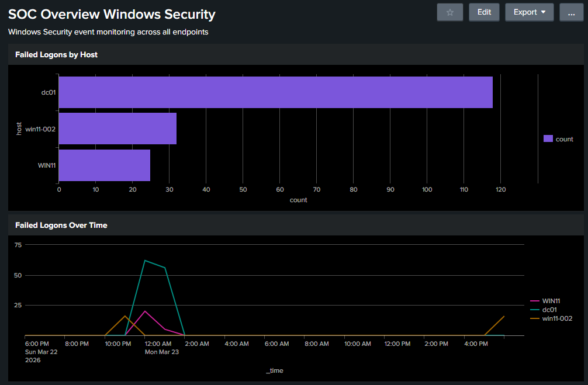Click the Edit button
Viewport: 588px width, 385px height.
(484, 12)
